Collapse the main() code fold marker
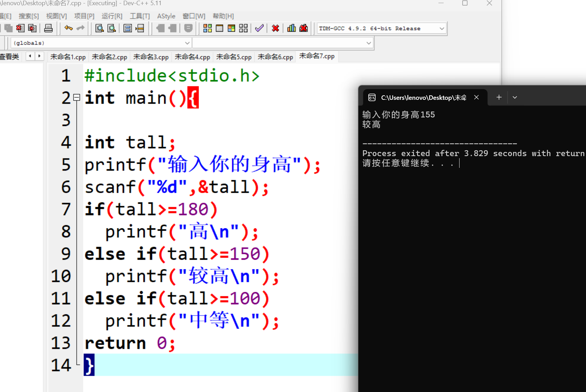Image resolution: width=586 pixels, height=392 pixels. coord(77,97)
